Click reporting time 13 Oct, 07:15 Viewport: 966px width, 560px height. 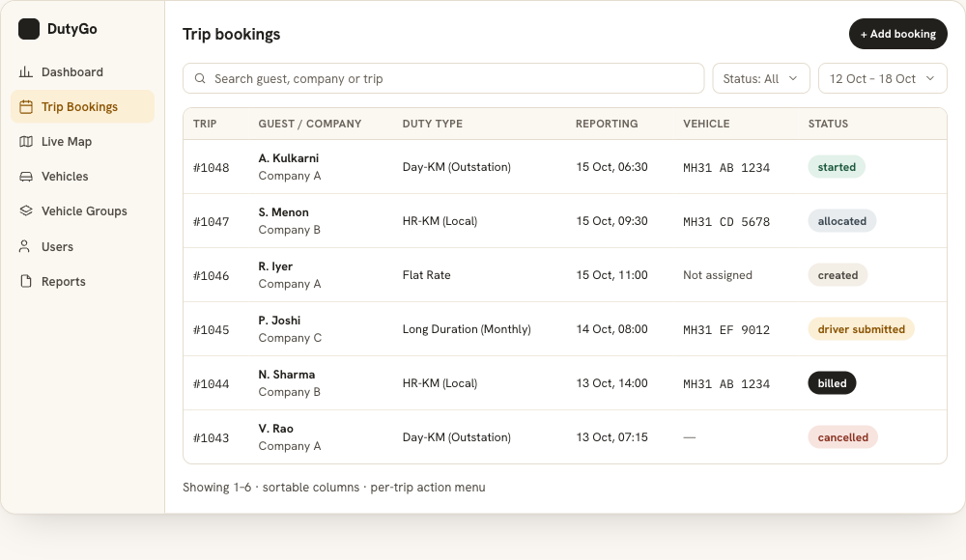coord(611,437)
